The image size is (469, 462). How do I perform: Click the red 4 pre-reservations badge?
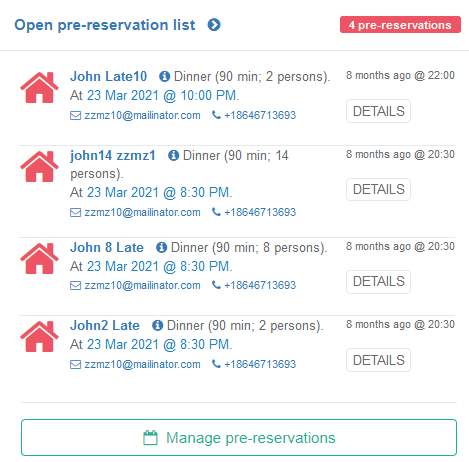point(400,25)
